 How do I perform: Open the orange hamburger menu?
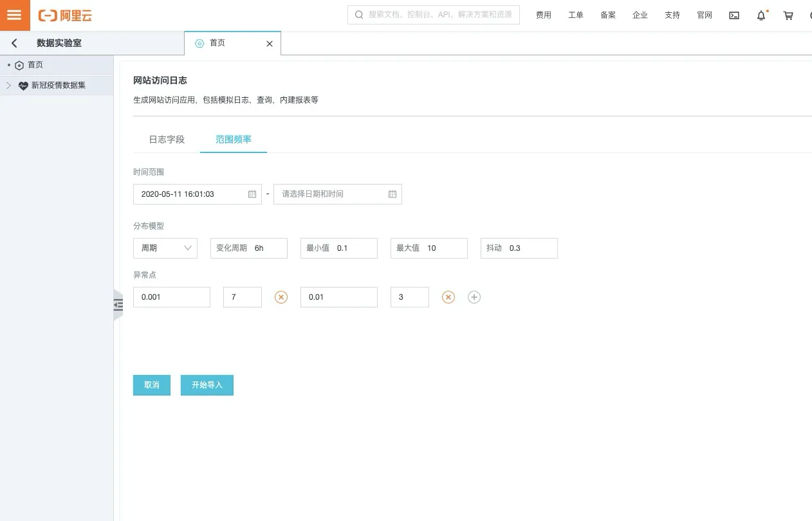tap(15, 15)
